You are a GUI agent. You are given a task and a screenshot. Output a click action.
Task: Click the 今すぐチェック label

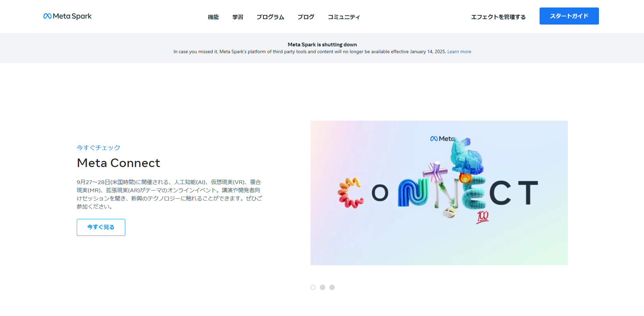98,148
